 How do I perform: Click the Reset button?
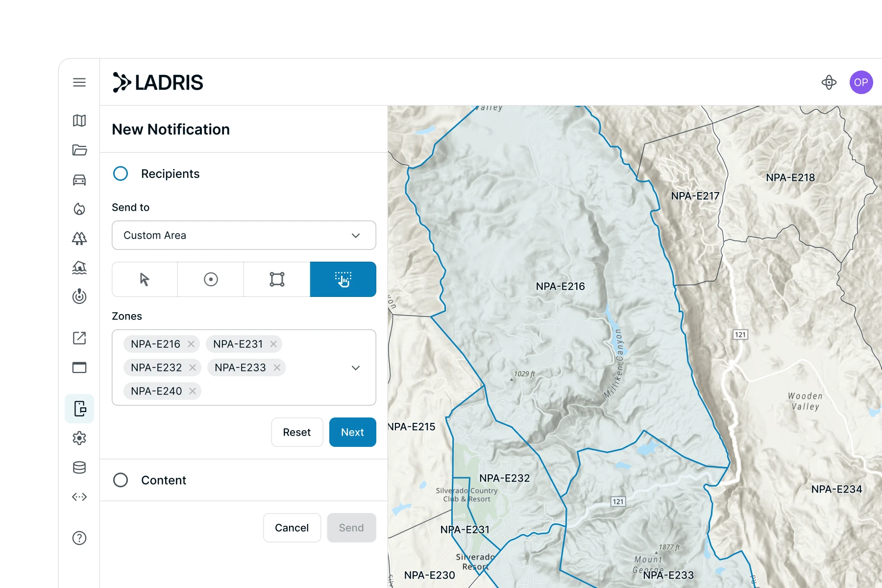pos(296,432)
